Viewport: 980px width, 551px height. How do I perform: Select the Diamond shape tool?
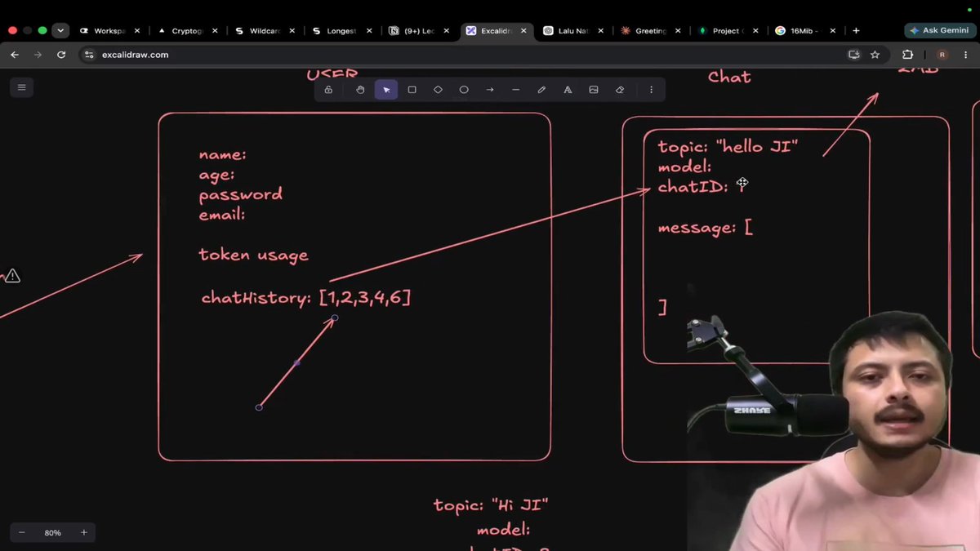coord(438,90)
